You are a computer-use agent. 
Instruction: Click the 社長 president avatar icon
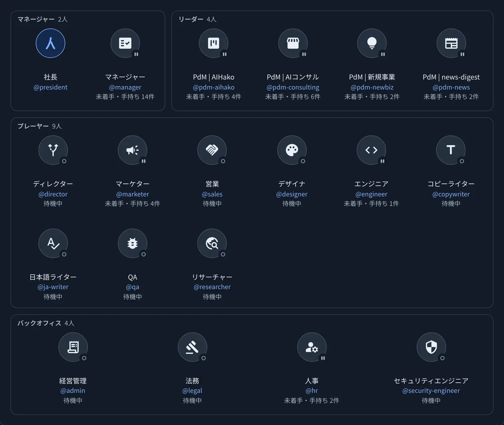[x=50, y=43]
